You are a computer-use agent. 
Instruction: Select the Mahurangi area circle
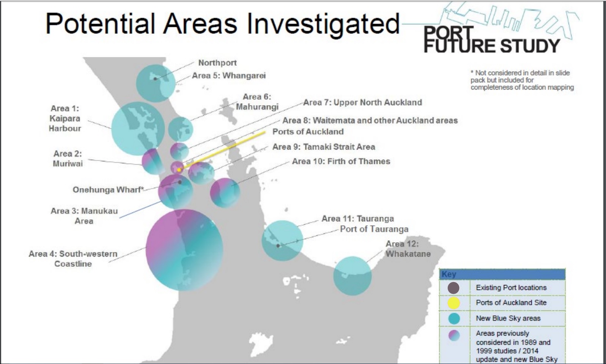(180, 129)
